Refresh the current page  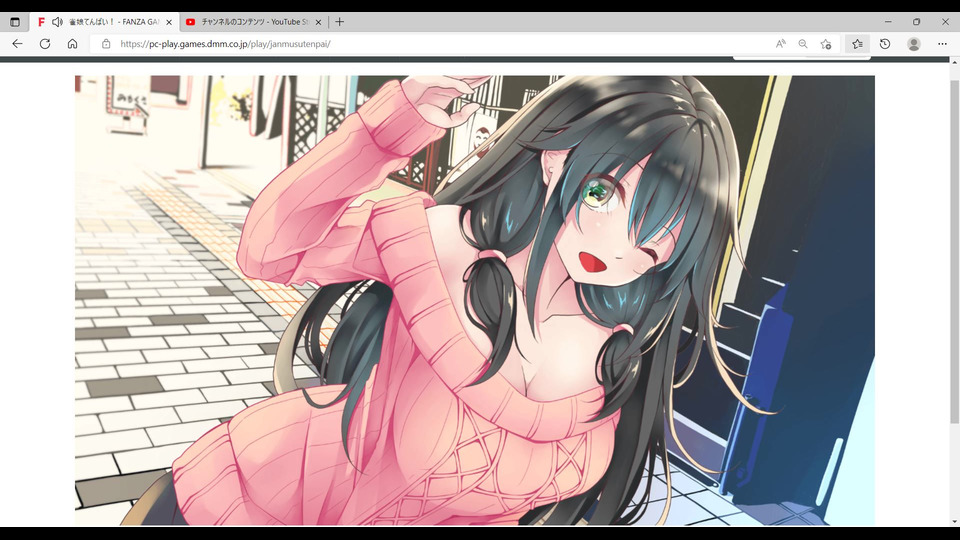(x=45, y=44)
